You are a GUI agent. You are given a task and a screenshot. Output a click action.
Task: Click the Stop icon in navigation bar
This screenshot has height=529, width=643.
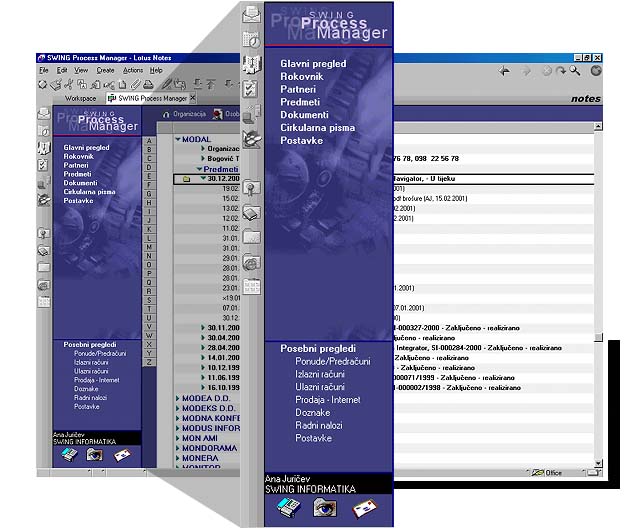tap(547, 71)
